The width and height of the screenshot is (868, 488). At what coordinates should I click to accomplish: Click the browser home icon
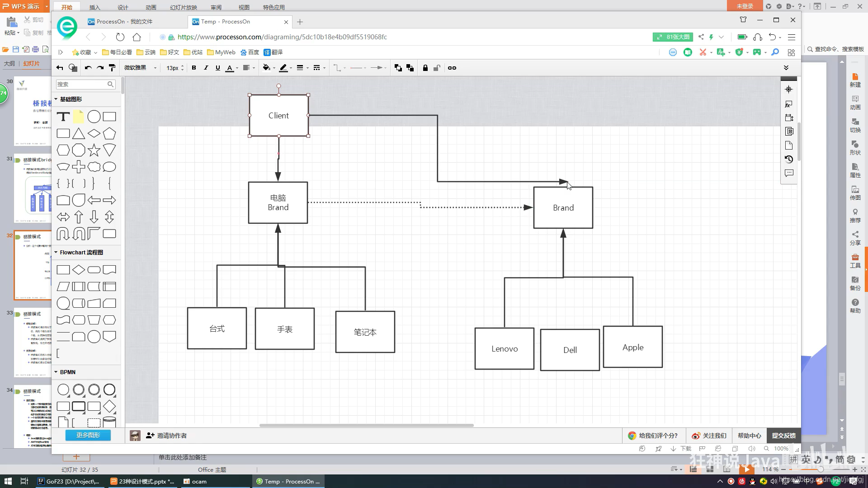coord(137,37)
